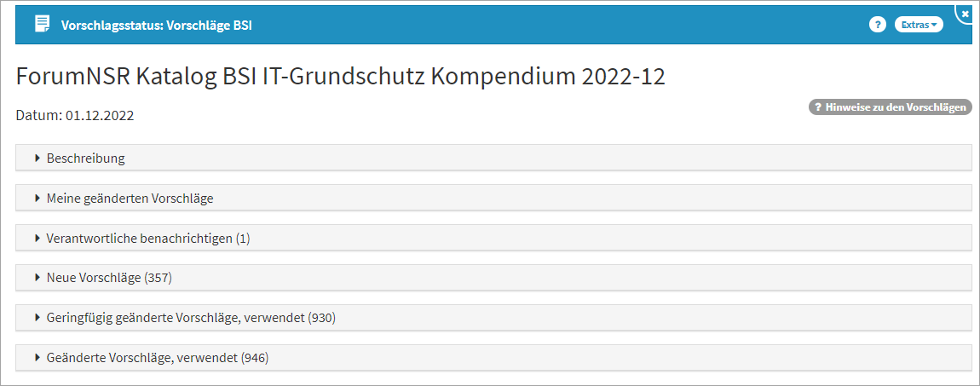Click the Verantwortliche benachrichtigen (1) label
The width and height of the screenshot is (980, 386).
[148, 238]
